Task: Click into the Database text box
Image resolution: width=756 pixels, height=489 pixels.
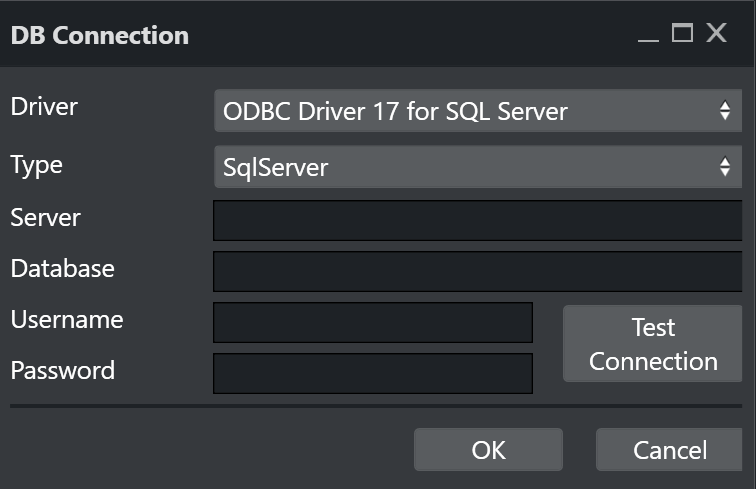Action: [477, 271]
